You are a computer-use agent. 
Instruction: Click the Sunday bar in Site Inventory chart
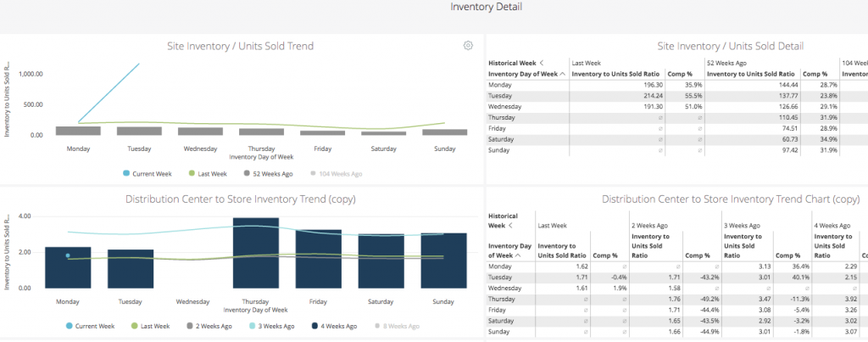(444, 132)
